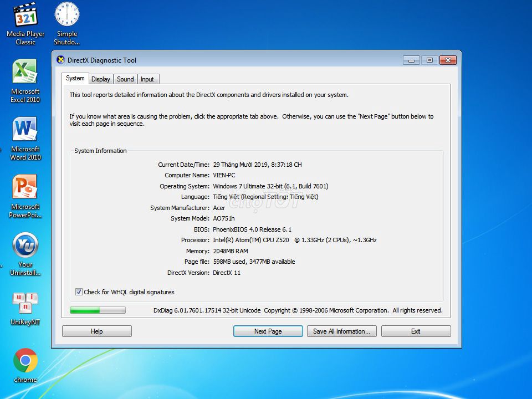
Task: Click the Intel Atom CPU Z520 processor value
Action: pos(294,240)
